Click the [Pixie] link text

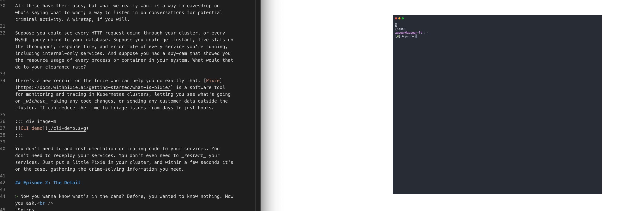pyautogui.click(x=213, y=81)
